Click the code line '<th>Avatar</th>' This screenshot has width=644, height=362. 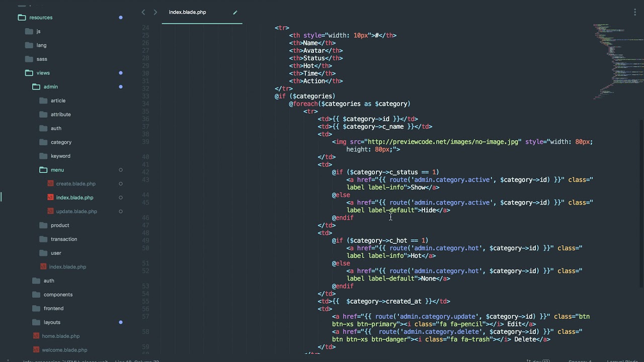pos(316,51)
